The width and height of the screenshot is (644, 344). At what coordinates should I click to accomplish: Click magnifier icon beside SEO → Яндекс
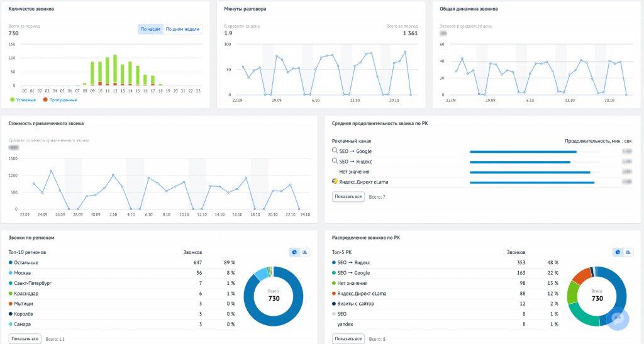(335, 161)
